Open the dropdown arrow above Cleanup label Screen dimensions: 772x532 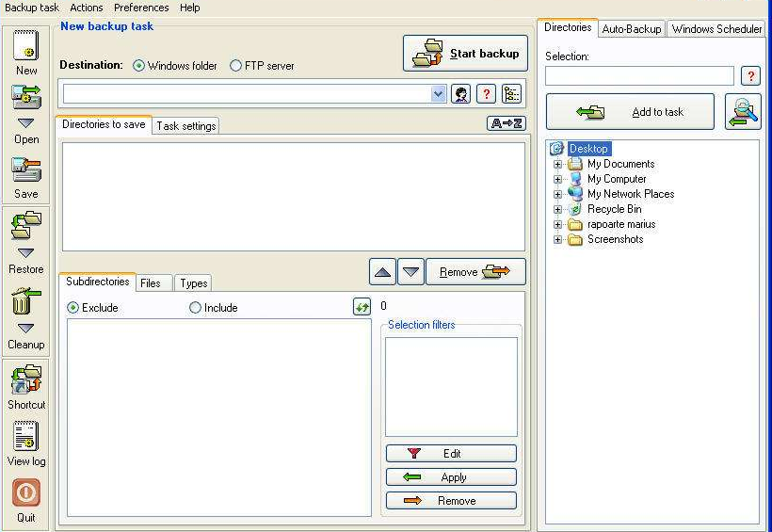[x=26, y=328]
